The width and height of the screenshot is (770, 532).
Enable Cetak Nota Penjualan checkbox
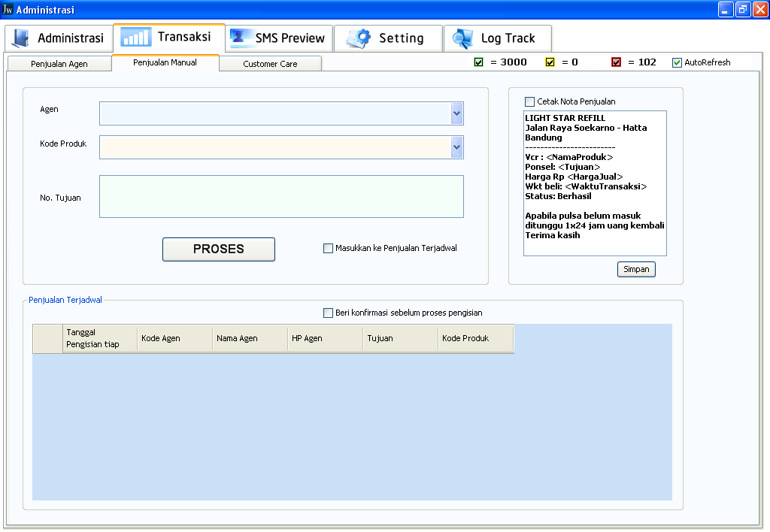tap(530, 101)
